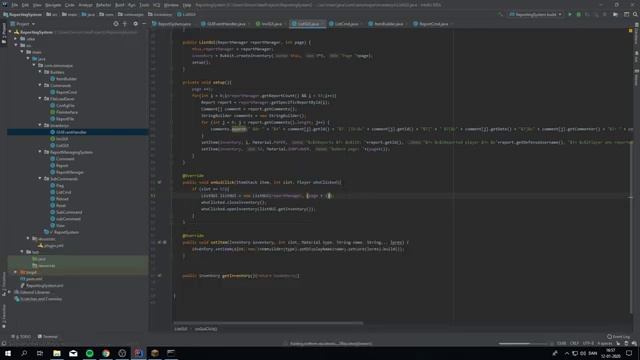Viewport: 640px width, 360px height.
Task: Start debugging with the green bug icon
Action: [x=578, y=14]
